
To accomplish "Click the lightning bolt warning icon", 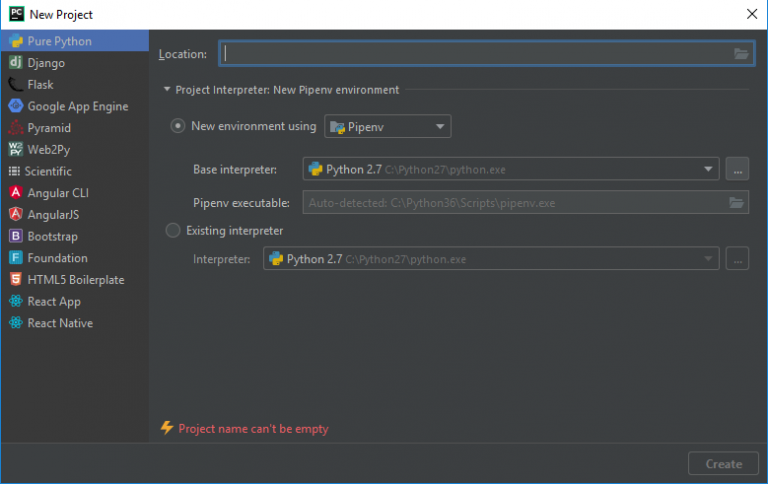I will [167, 428].
